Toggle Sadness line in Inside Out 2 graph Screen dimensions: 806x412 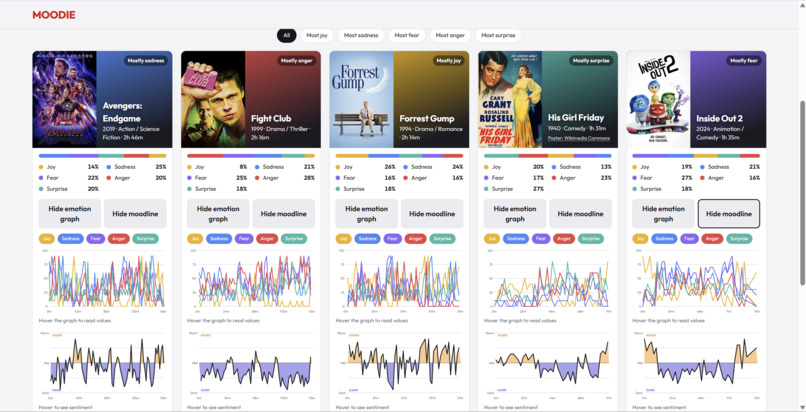coord(664,239)
